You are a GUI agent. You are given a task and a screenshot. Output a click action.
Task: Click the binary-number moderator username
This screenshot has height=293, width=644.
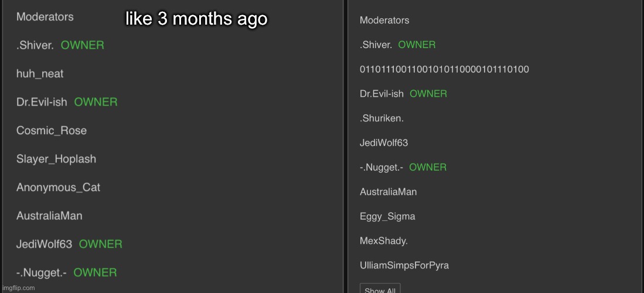click(444, 69)
